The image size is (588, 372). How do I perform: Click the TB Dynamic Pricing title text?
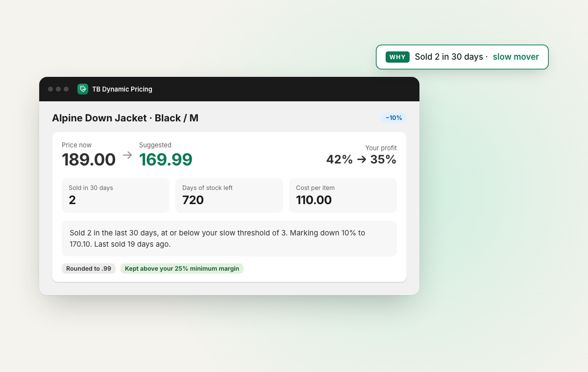[x=122, y=89]
